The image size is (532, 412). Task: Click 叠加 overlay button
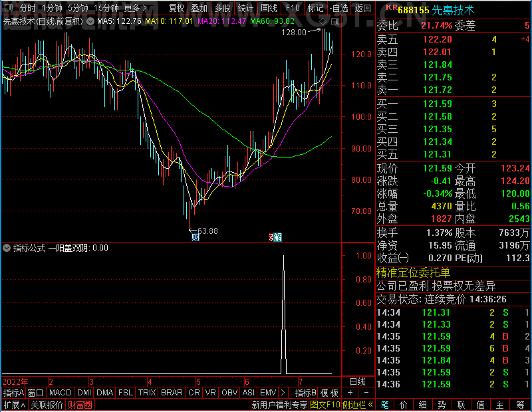pyautogui.click(x=199, y=7)
